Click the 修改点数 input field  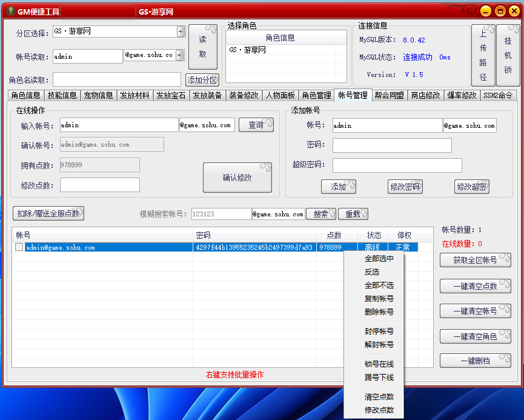point(99,185)
